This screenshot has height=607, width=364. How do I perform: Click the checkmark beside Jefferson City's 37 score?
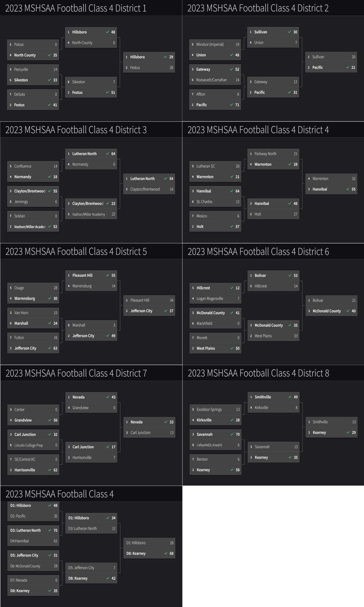coord(166,311)
